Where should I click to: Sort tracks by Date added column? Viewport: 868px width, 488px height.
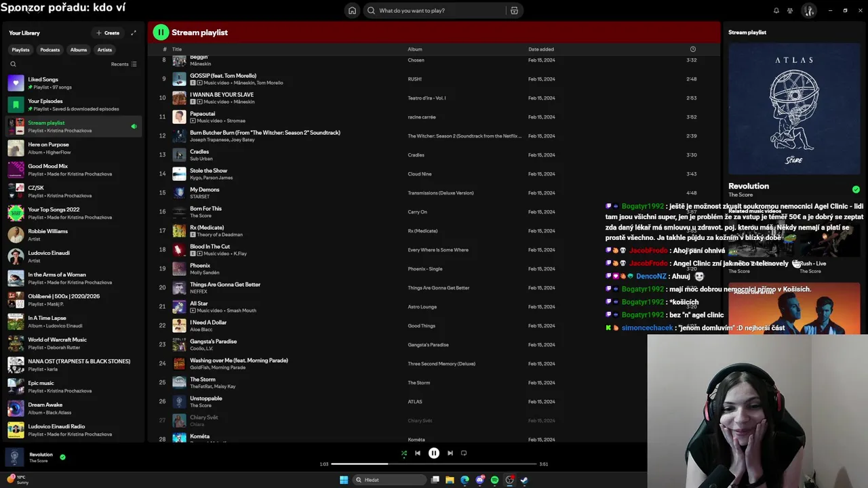541,49
